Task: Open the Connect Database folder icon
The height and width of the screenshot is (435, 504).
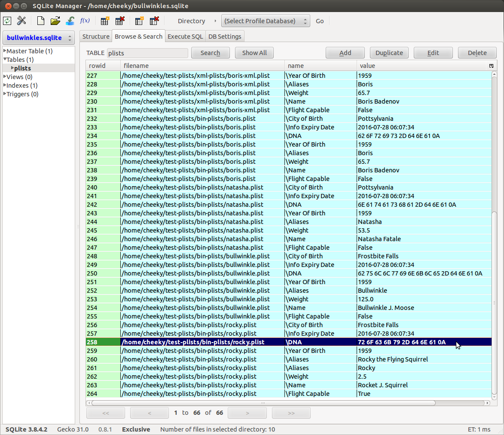Action: click(55, 21)
